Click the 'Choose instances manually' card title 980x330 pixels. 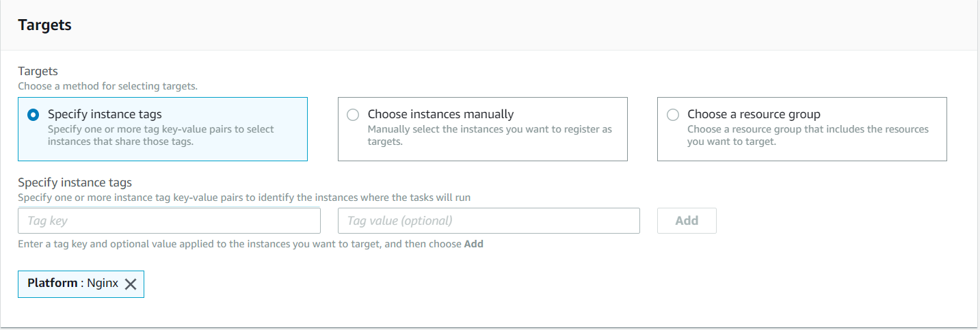click(440, 114)
